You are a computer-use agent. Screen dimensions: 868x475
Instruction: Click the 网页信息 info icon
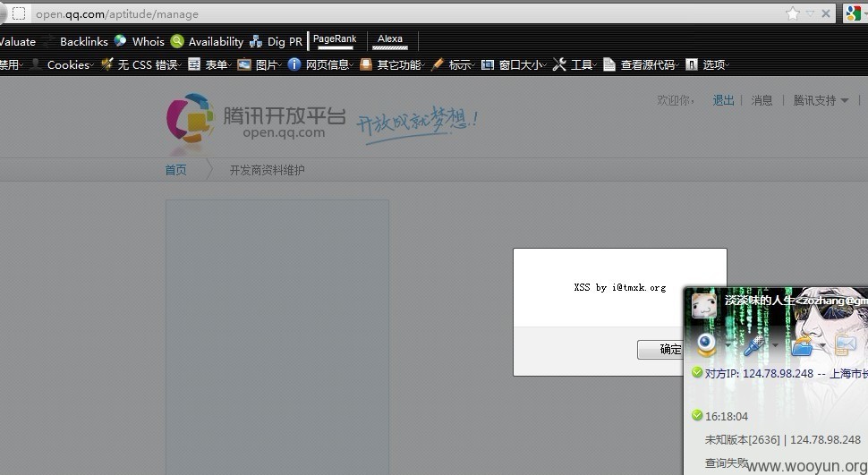(x=294, y=64)
